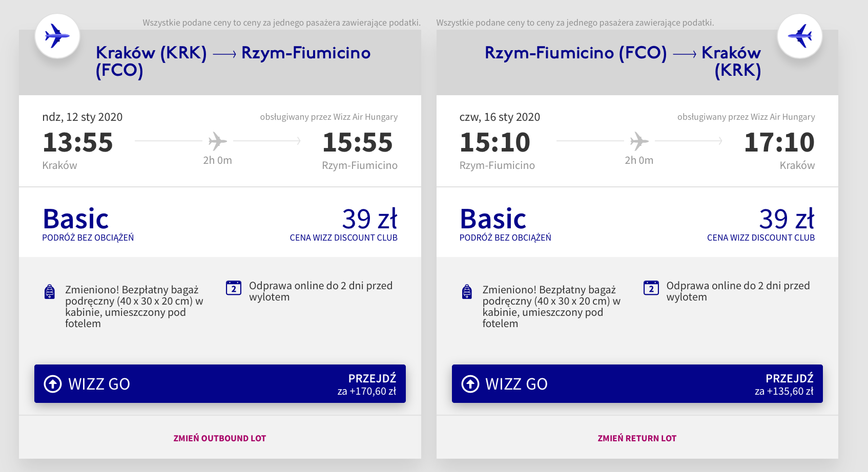Click the upgrade arrow icon in return WIZZ GO

(x=470, y=384)
